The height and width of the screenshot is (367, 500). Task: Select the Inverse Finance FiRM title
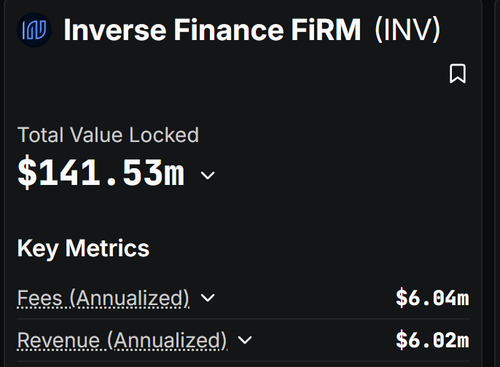[212, 30]
